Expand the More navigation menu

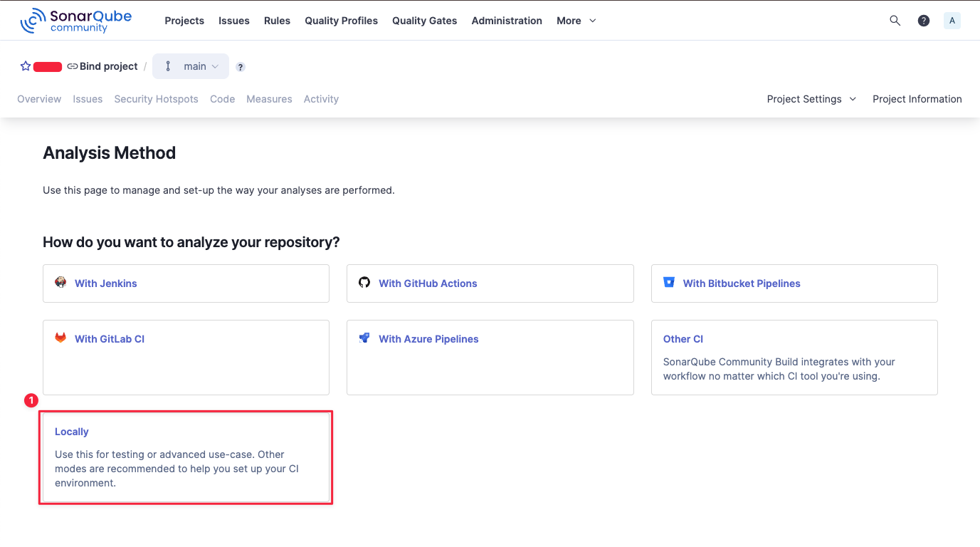(x=576, y=21)
